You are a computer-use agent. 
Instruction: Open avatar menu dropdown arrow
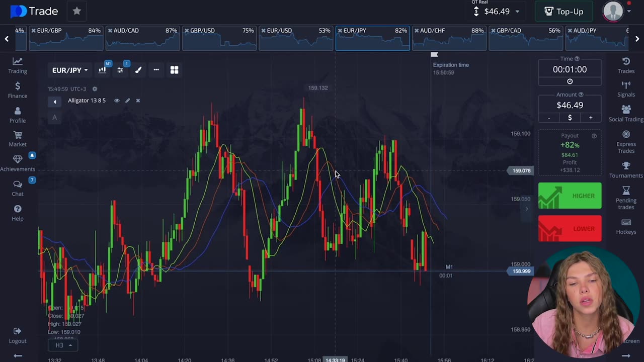click(x=629, y=12)
